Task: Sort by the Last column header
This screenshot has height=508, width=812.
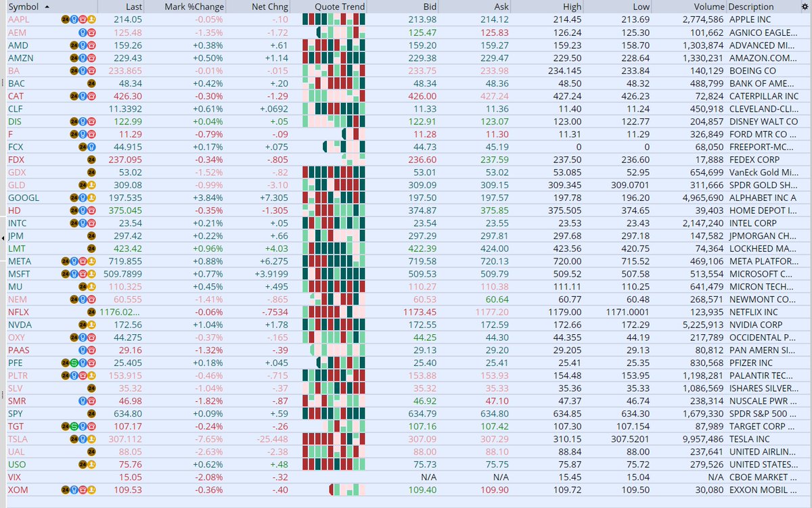Action: [133, 7]
